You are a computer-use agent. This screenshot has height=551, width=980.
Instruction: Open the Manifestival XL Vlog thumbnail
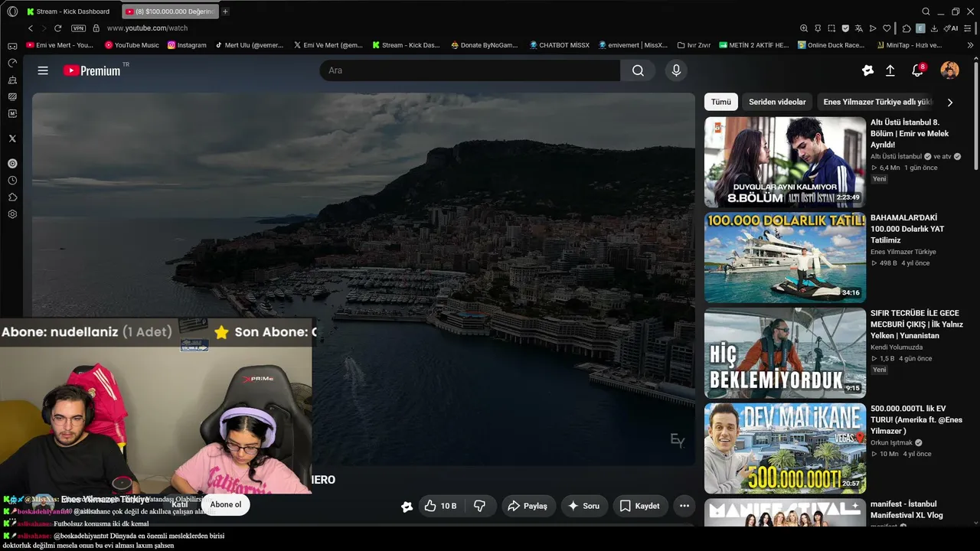785,513
